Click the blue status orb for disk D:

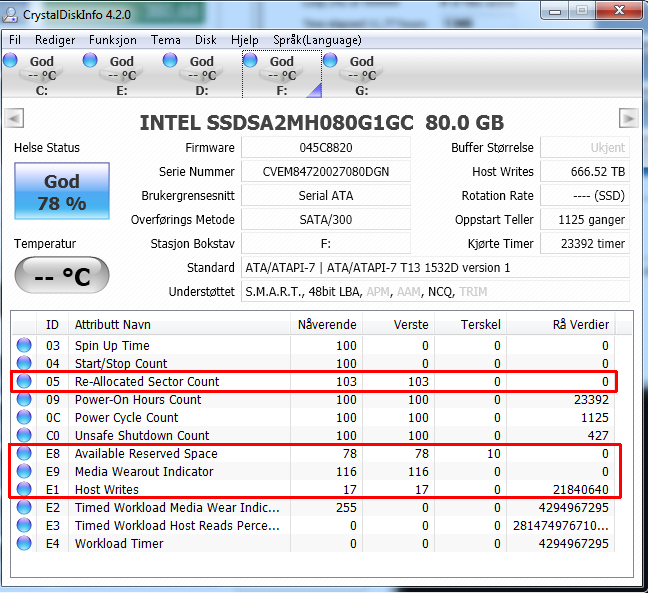[x=170, y=60]
